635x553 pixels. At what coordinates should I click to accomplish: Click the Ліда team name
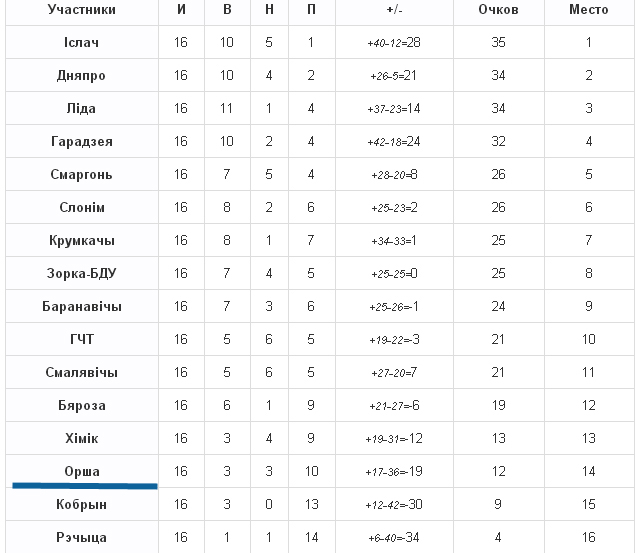point(81,109)
